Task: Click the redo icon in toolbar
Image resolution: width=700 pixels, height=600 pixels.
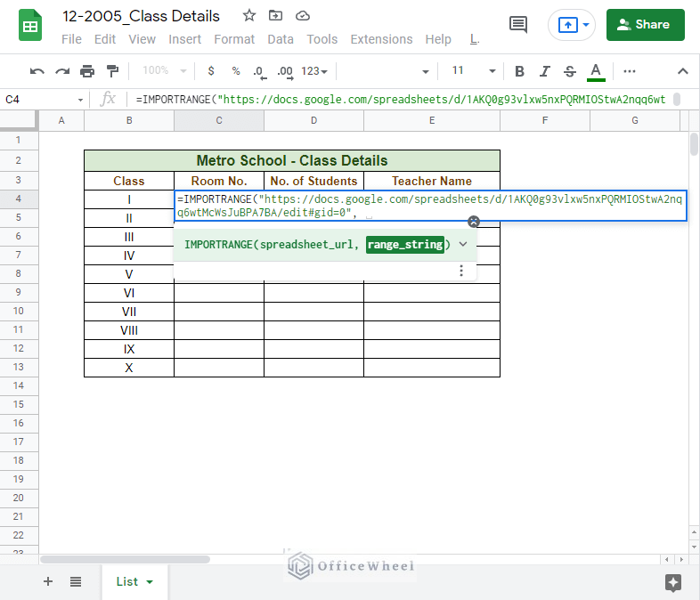Action: coord(62,71)
